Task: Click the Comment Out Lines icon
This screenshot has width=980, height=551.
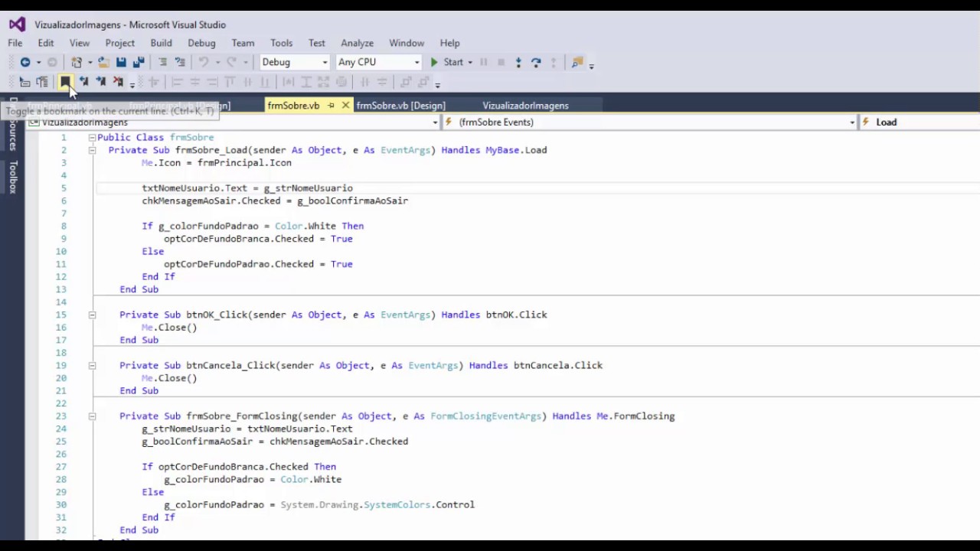Action: point(162,62)
